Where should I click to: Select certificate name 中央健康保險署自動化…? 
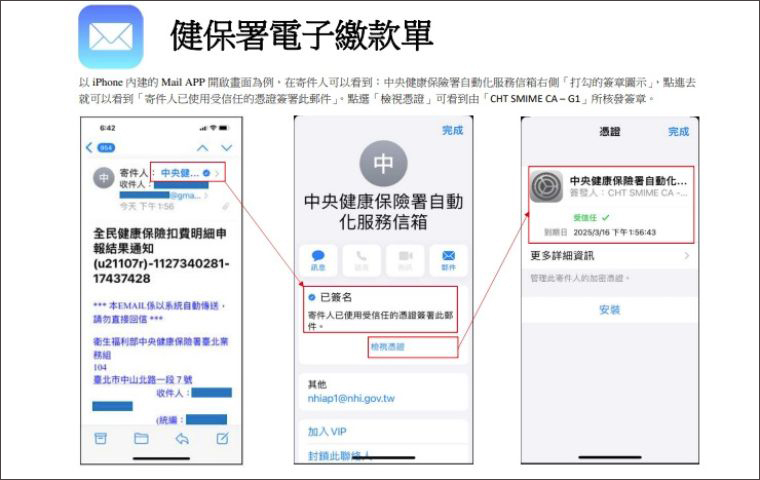click(628, 181)
